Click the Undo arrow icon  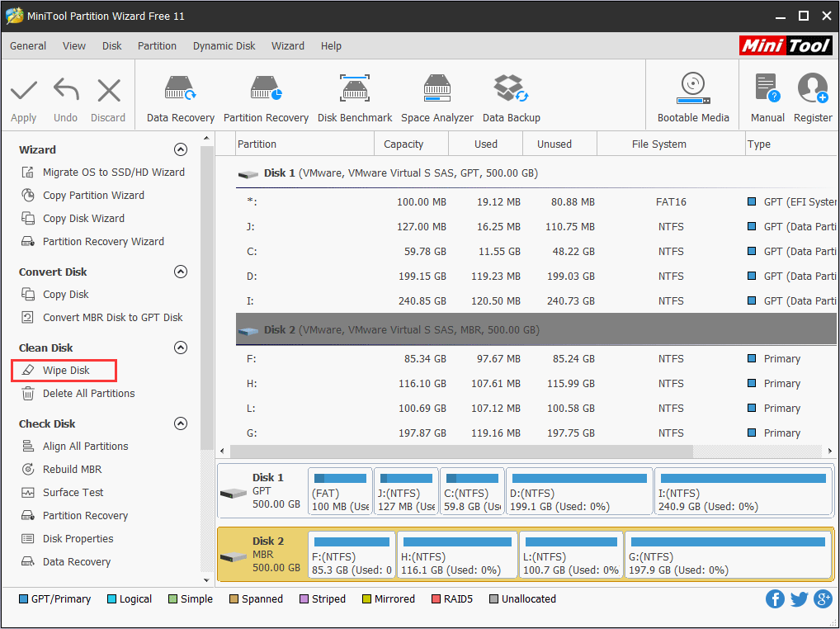(66, 89)
